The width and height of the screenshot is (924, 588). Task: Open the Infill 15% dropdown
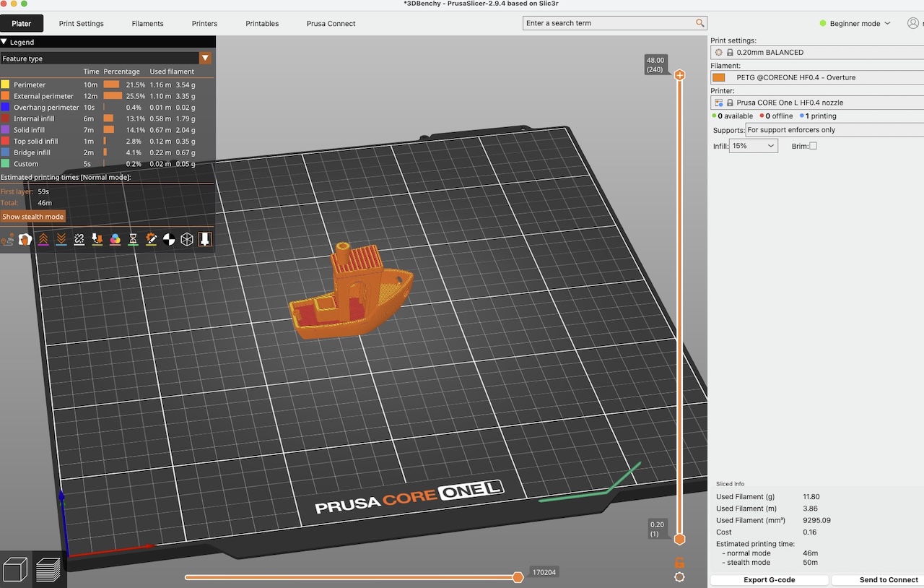[753, 146]
